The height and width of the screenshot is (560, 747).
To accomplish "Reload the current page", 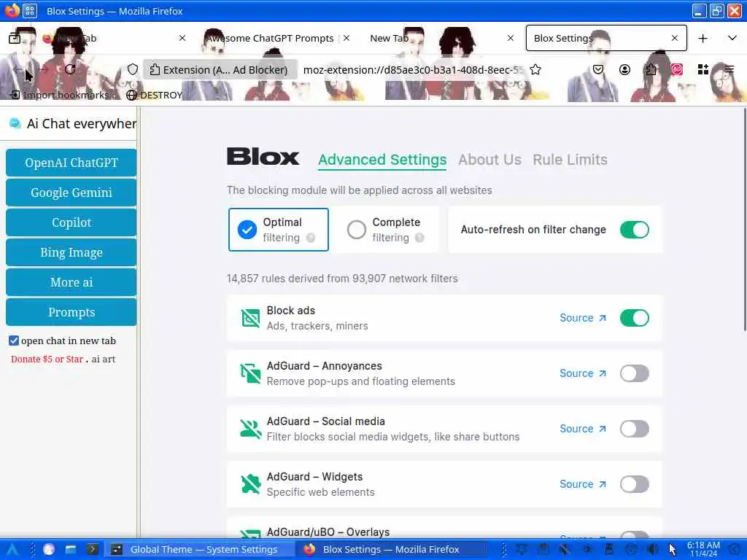I will (70, 69).
